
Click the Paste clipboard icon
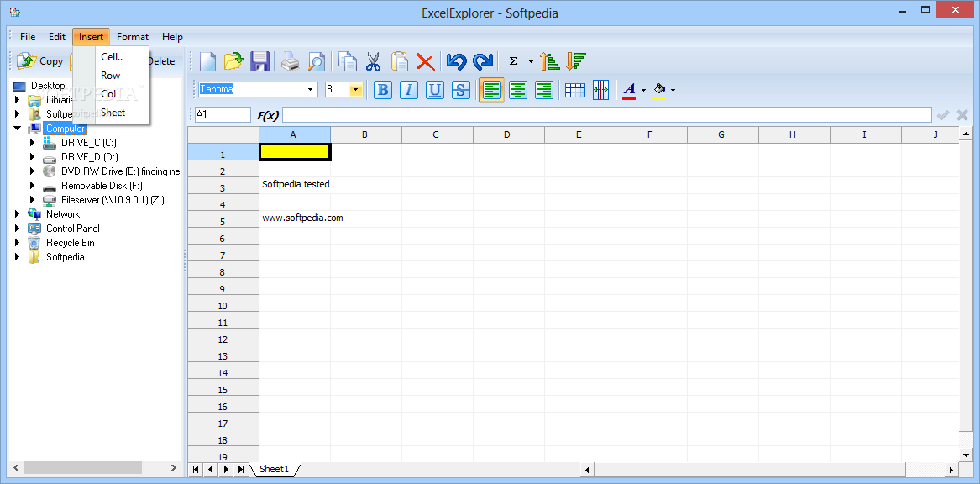pyautogui.click(x=400, y=61)
